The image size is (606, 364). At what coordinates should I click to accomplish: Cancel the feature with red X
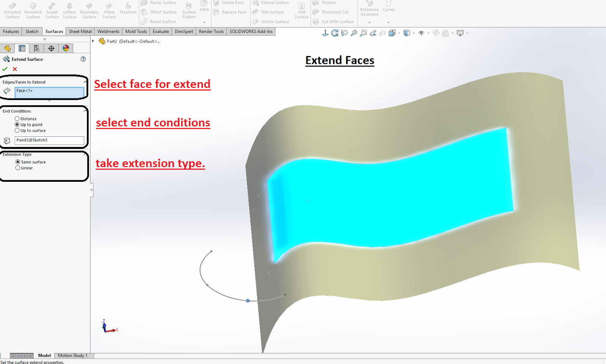[x=14, y=69]
